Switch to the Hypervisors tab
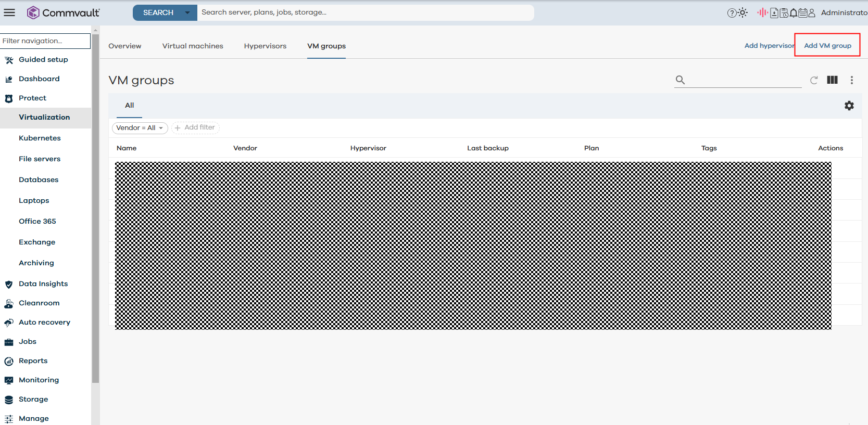The width and height of the screenshot is (868, 425). [265, 46]
